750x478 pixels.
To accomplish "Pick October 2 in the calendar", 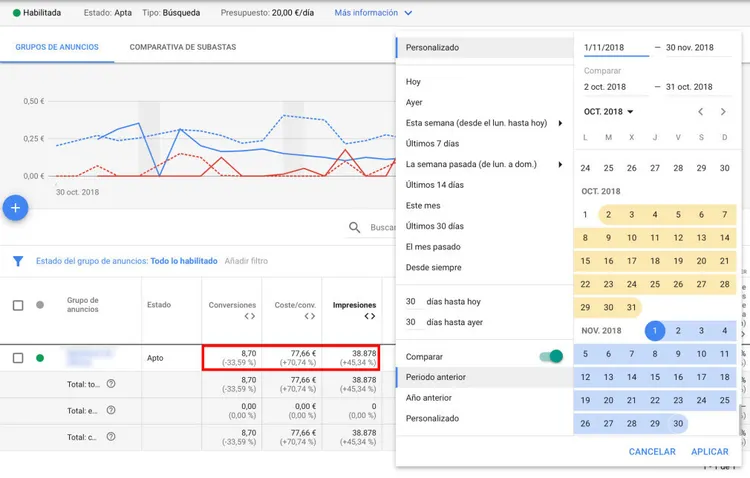I will click(608, 214).
